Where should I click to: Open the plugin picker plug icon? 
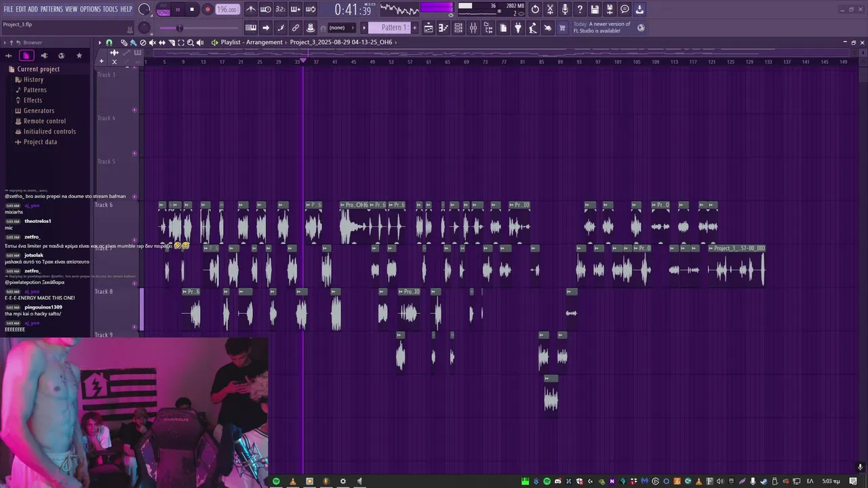pyautogui.click(x=518, y=28)
